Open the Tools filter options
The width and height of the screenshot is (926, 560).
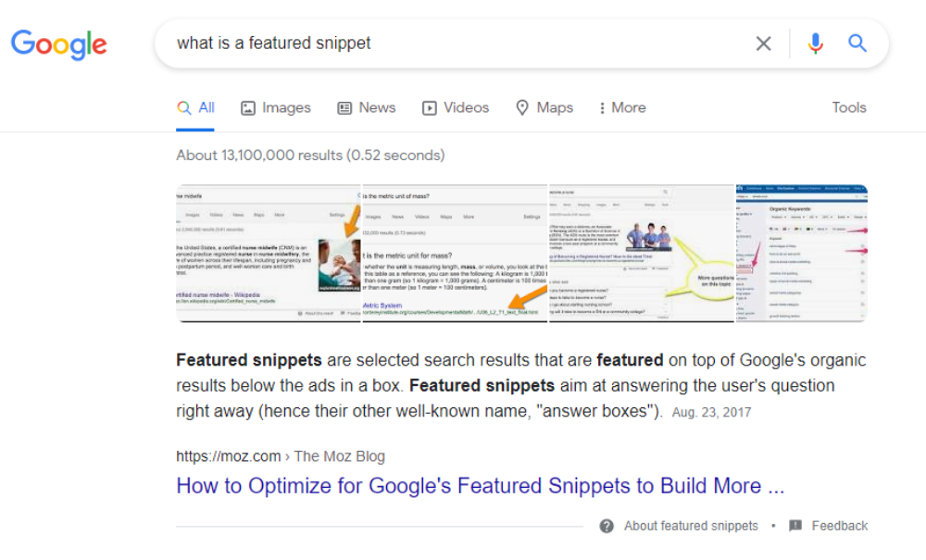[848, 107]
